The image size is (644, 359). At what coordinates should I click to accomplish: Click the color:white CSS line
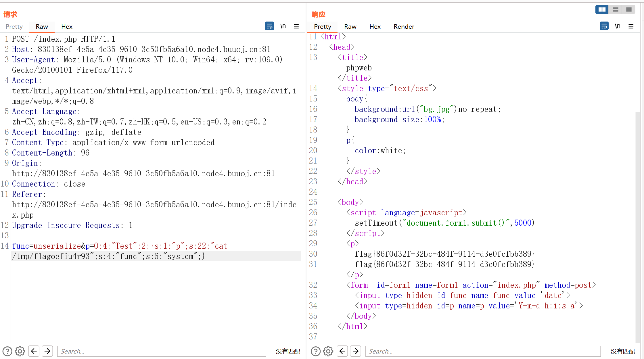pyautogui.click(x=380, y=150)
